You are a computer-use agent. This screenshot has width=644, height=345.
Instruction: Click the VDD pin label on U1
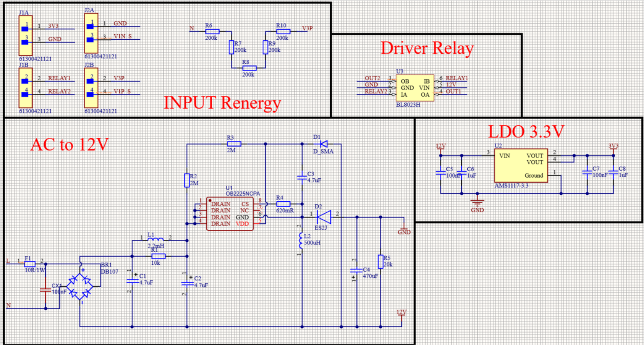(243, 224)
